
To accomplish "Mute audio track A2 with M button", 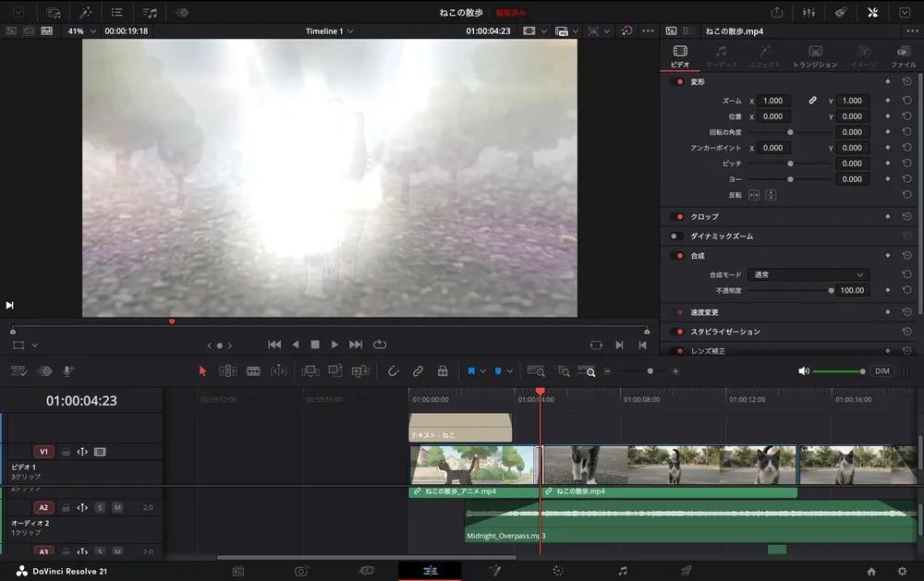I will click(x=117, y=507).
